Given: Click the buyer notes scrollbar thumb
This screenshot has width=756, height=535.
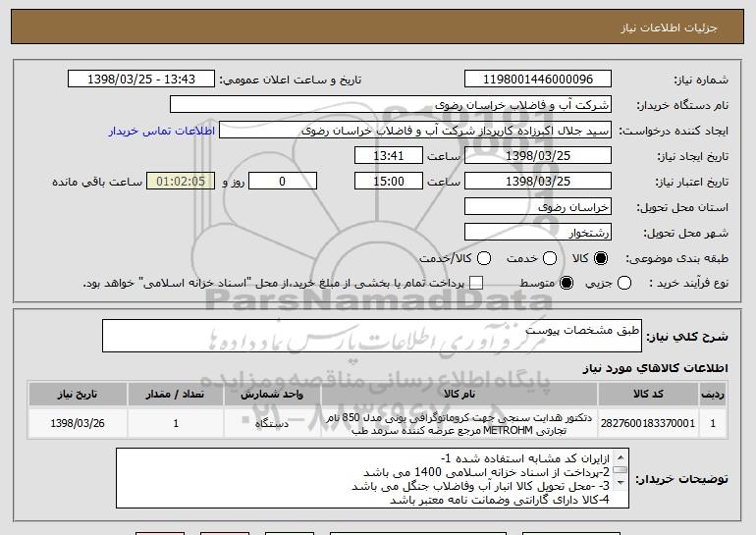Looking at the screenshot, I should [x=621, y=469].
